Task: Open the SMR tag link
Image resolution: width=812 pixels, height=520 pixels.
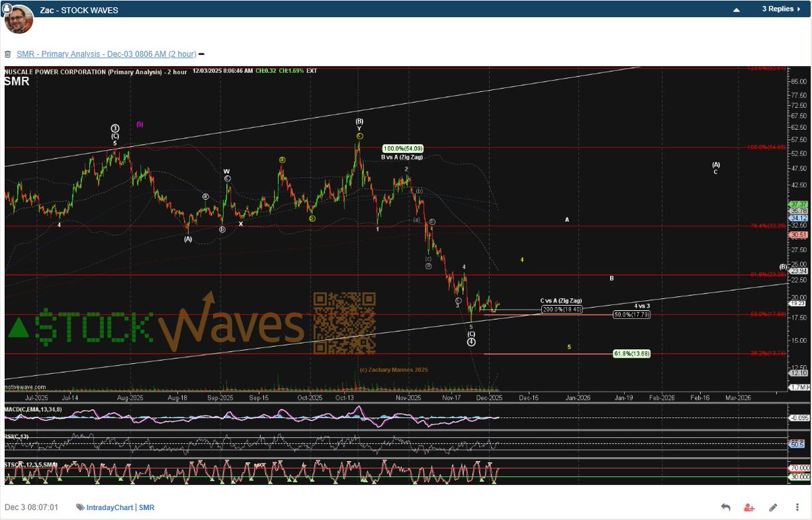Action: (x=147, y=507)
